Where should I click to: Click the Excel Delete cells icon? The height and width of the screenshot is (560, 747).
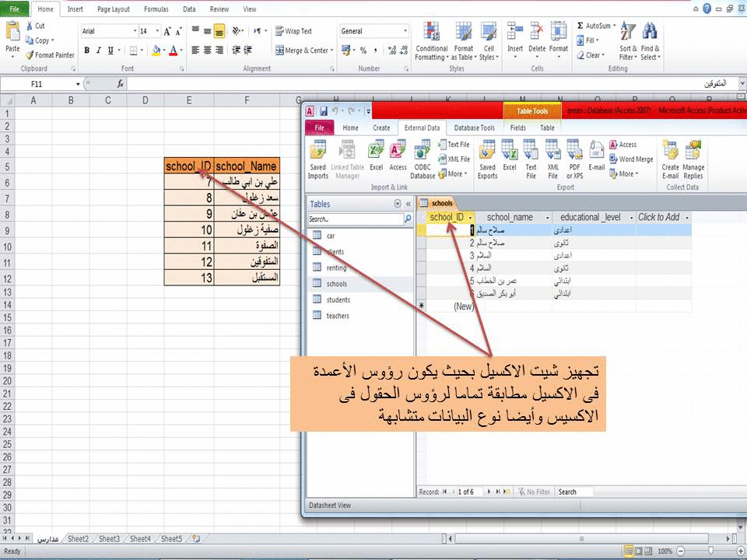(537, 33)
